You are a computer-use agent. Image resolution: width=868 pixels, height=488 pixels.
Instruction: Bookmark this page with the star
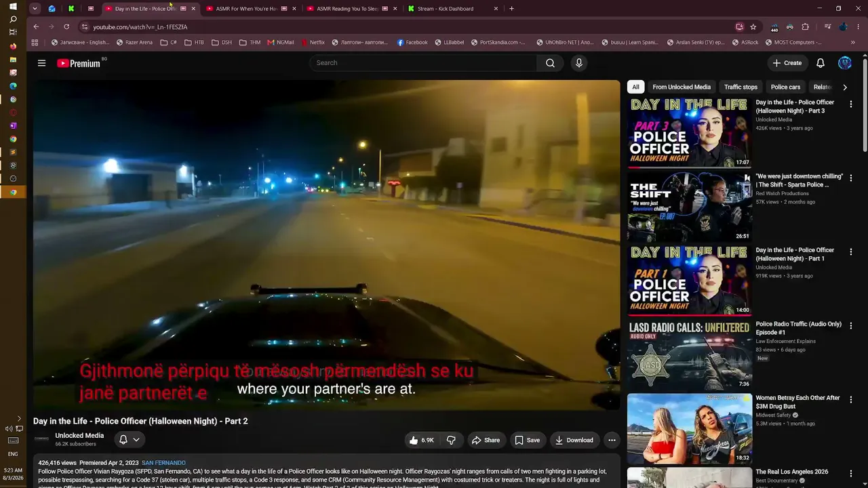[753, 27]
